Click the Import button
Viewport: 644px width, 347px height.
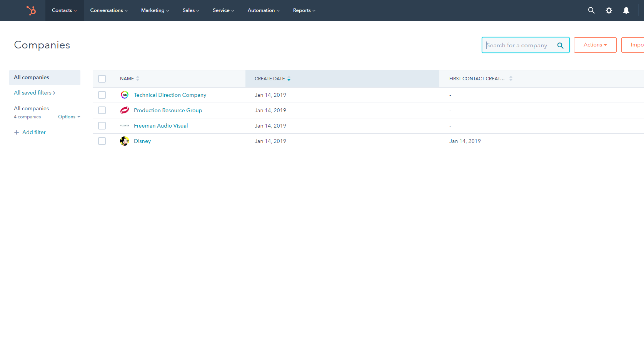point(633,45)
